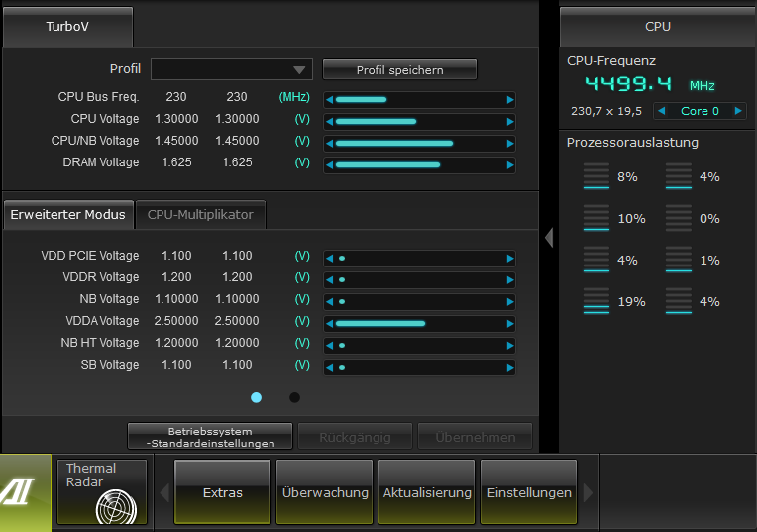
Task: Increase CPU Voltage with right arrow
Action: (510, 122)
